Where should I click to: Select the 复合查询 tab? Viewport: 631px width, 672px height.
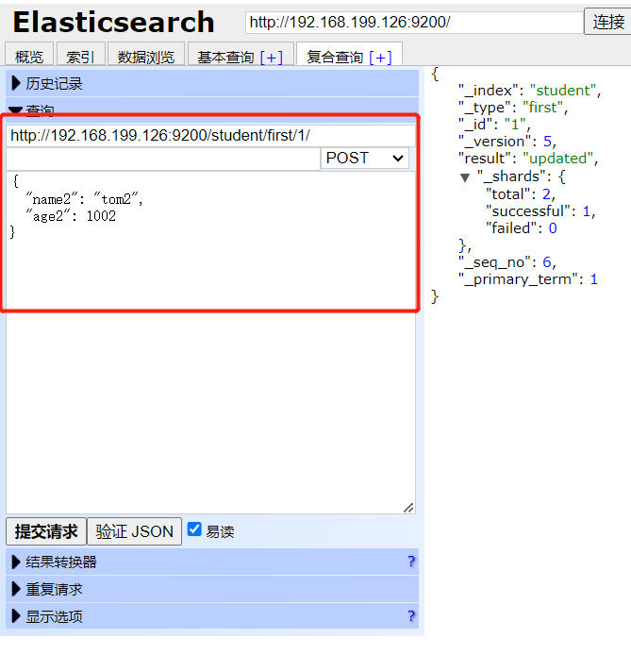tap(335, 57)
